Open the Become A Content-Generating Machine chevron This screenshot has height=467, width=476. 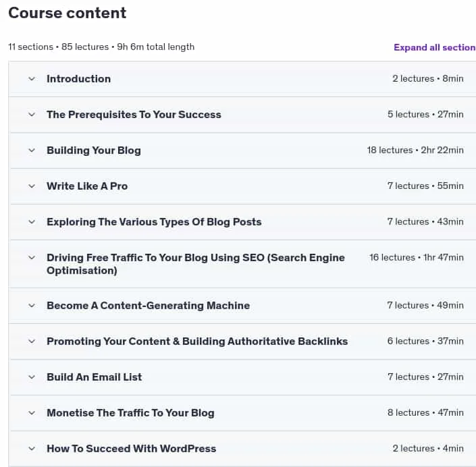click(x=32, y=306)
